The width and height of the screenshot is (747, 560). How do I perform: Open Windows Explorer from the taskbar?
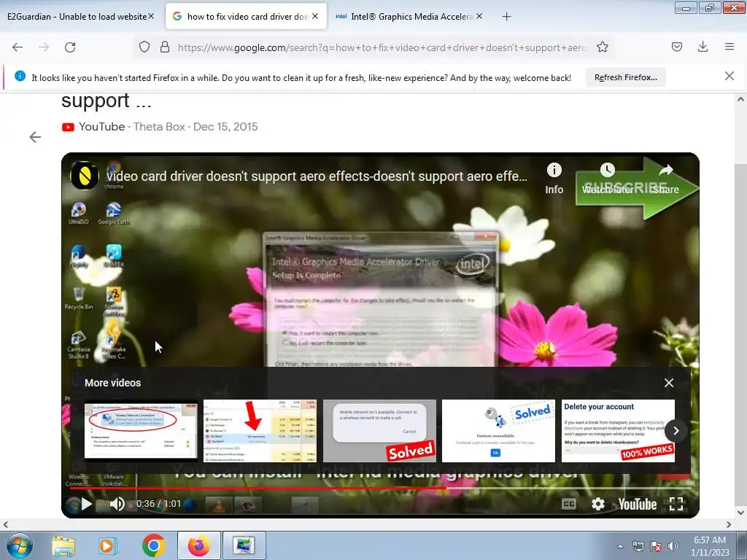point(63,545)
